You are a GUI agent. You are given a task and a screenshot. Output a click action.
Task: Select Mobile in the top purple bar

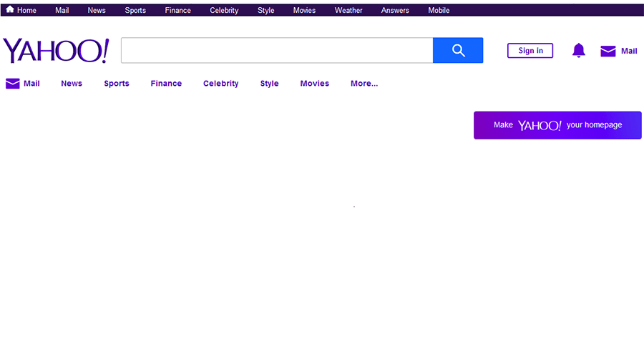pos(439,11)
